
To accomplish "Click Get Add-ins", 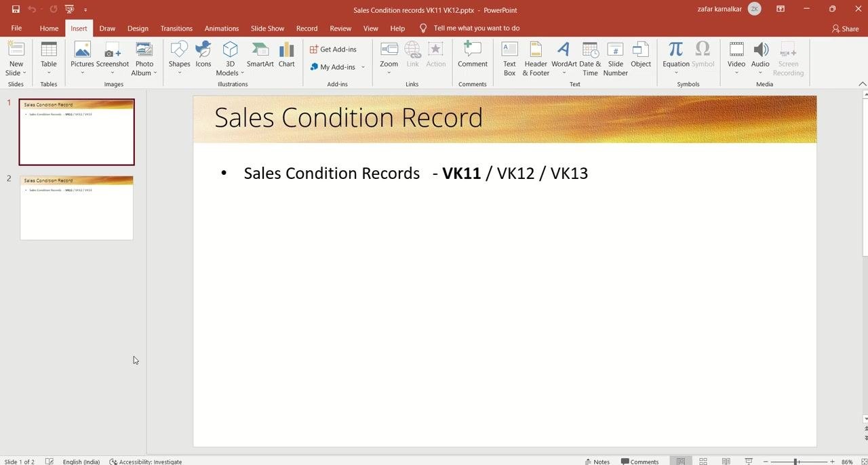I will click(333, 49).
